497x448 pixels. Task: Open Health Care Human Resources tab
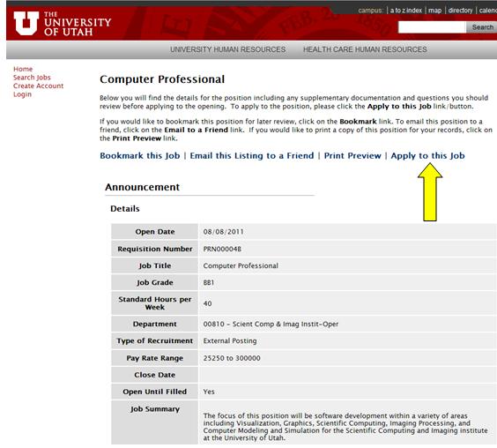pos(365,49)
